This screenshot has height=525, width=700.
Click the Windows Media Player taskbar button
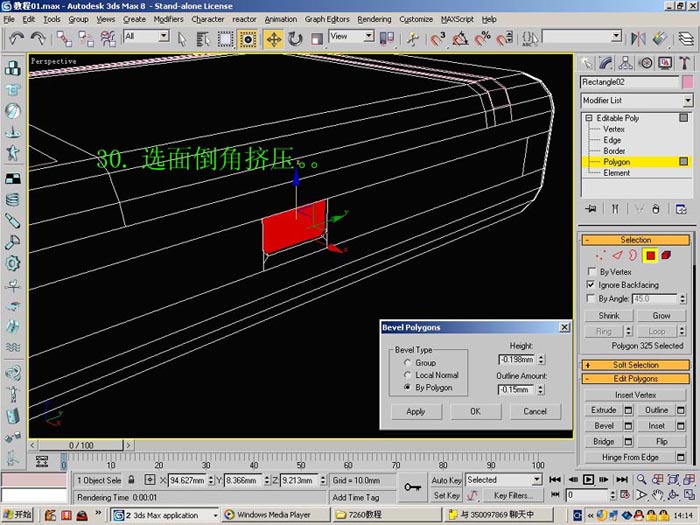275,515
